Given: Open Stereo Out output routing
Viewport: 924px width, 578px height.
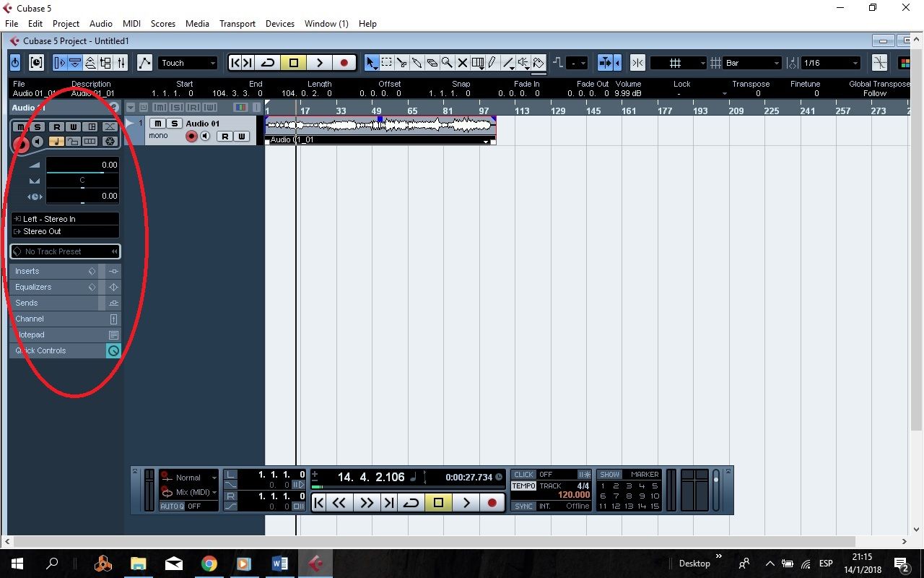Looking at the screenshot, I should tap(65, 231).
